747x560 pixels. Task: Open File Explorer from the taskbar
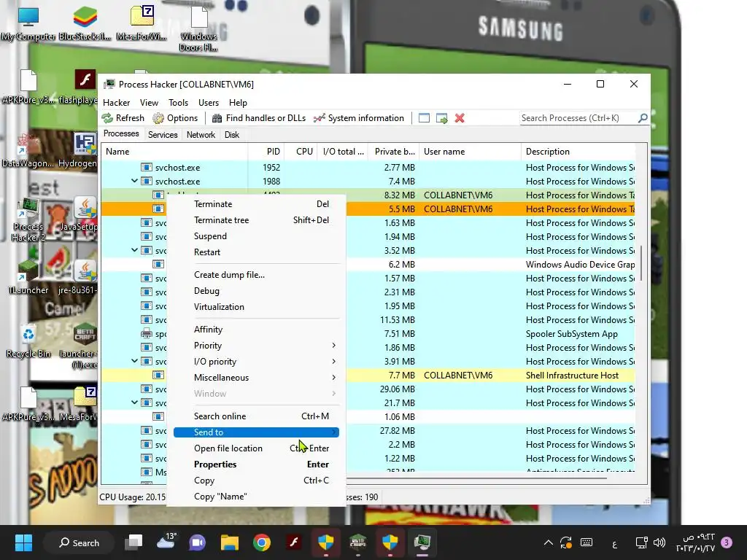pos(230,542)
